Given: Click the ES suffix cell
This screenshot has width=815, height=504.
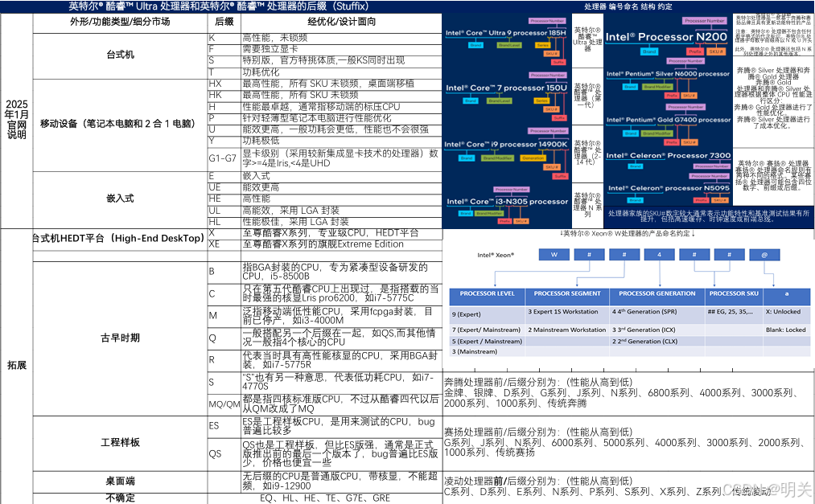Looking at the screenshot, I should 224,426.
